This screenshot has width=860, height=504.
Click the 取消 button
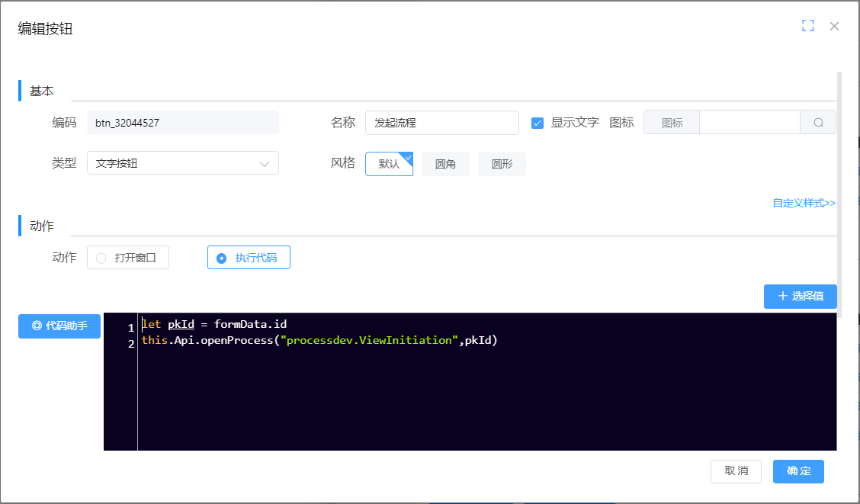pyautogui.click(x=736, y=471)
